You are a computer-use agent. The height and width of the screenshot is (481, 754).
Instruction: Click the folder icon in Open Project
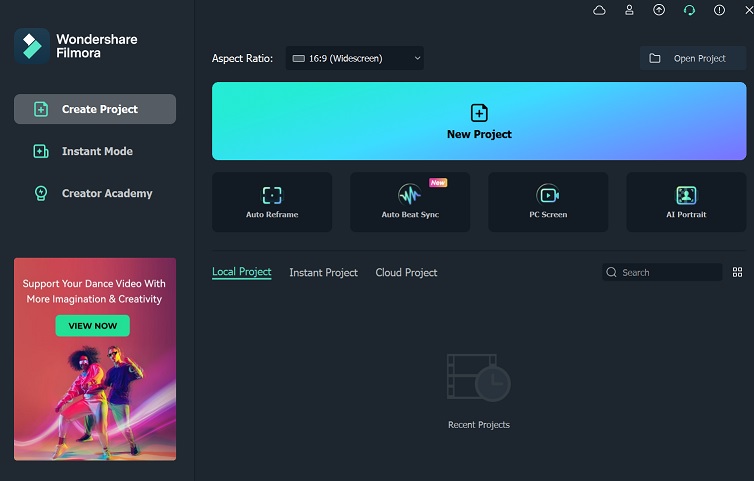click(654, 58)
